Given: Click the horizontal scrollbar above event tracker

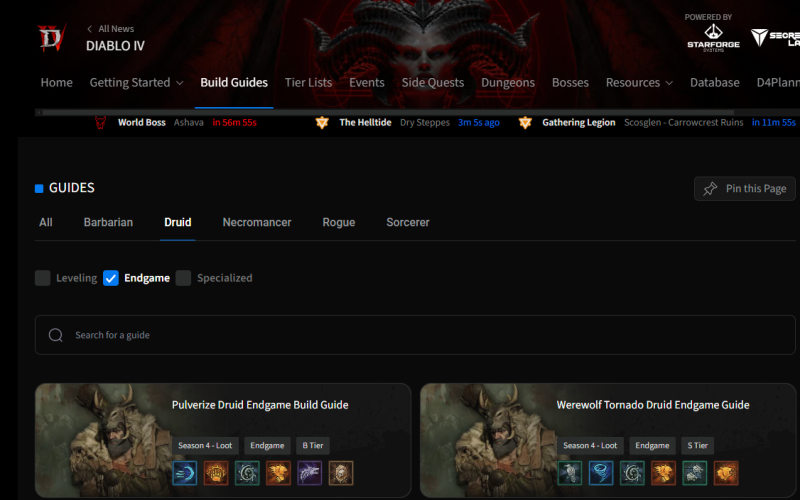Looking at the screenshot, I should pyautogui.click(x=388, y=112).
